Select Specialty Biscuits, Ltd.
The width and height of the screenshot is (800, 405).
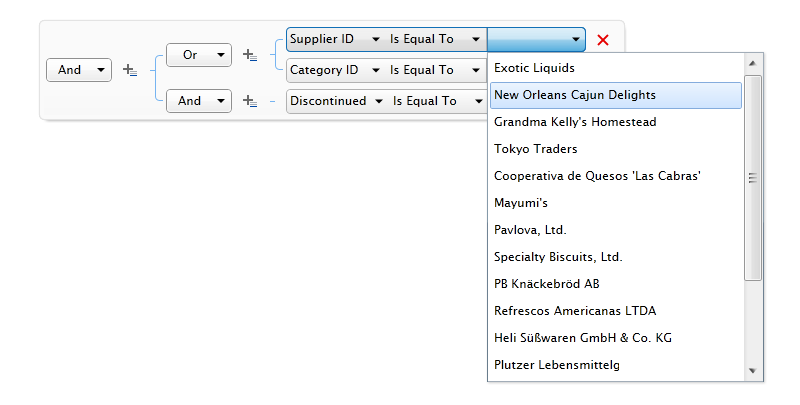tap(616, 257)
